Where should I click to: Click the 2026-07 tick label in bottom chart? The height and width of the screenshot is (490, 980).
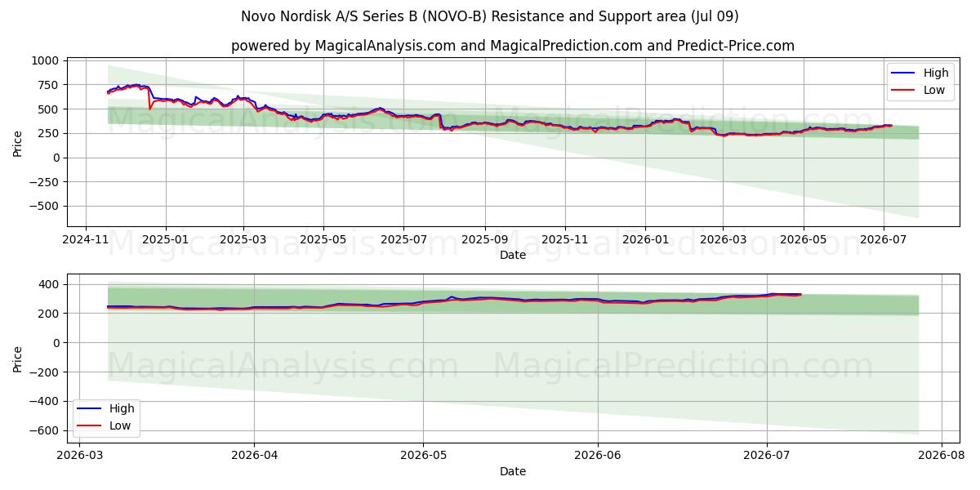tap(767, 456)
